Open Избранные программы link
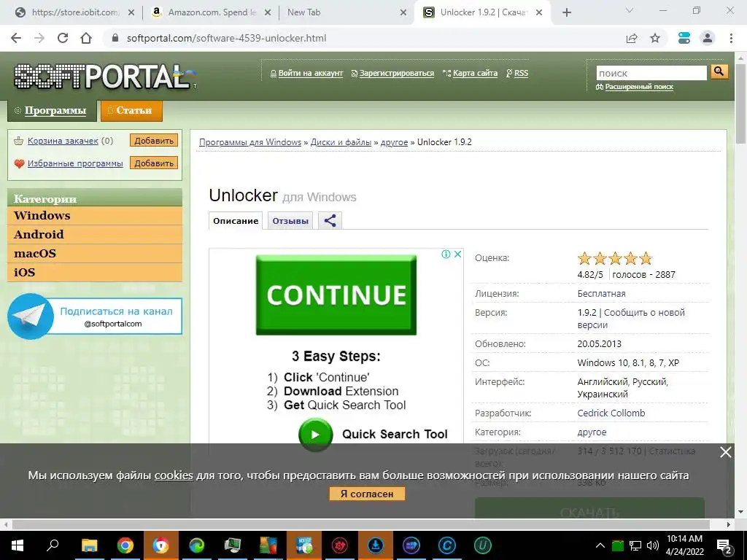Viewport: 747px width, 560px height. (x=75, y=163)
